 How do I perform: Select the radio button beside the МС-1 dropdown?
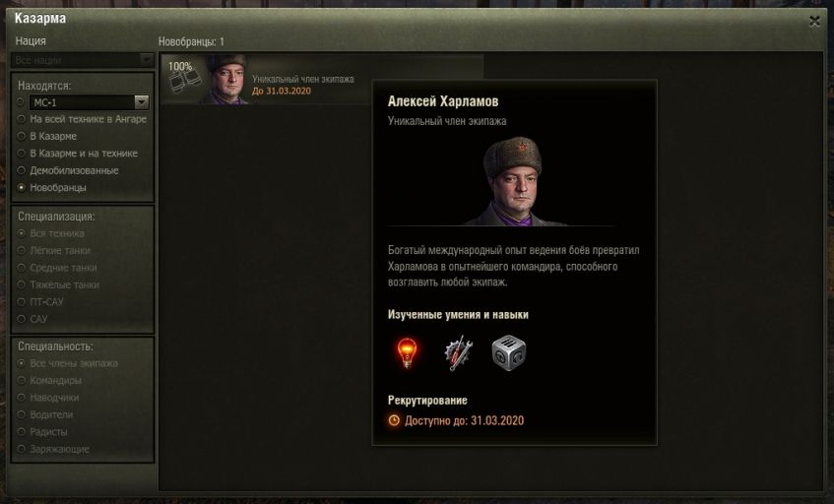tap(21, 102)
